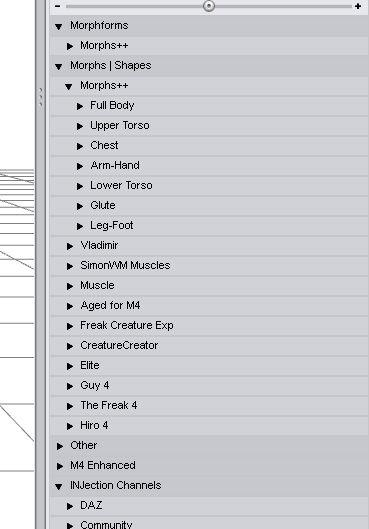Screen dimensions: 369x529
Task: Collapse the INJection Channels group
Action: [59, 486]
